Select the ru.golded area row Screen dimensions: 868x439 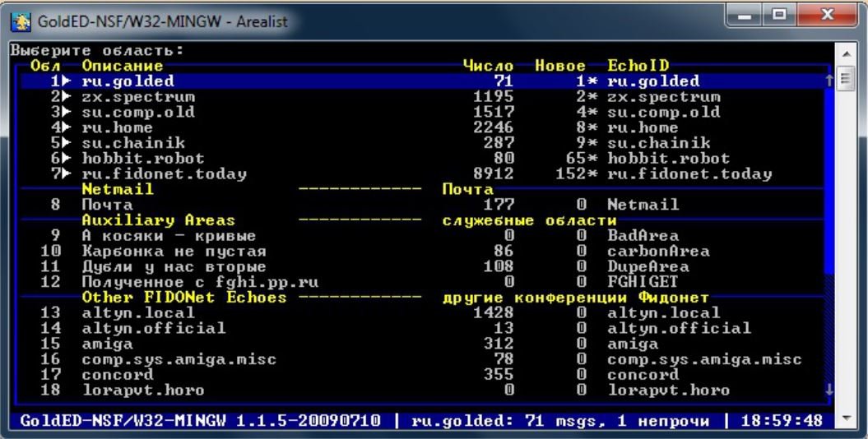click(x=423, y=81)
